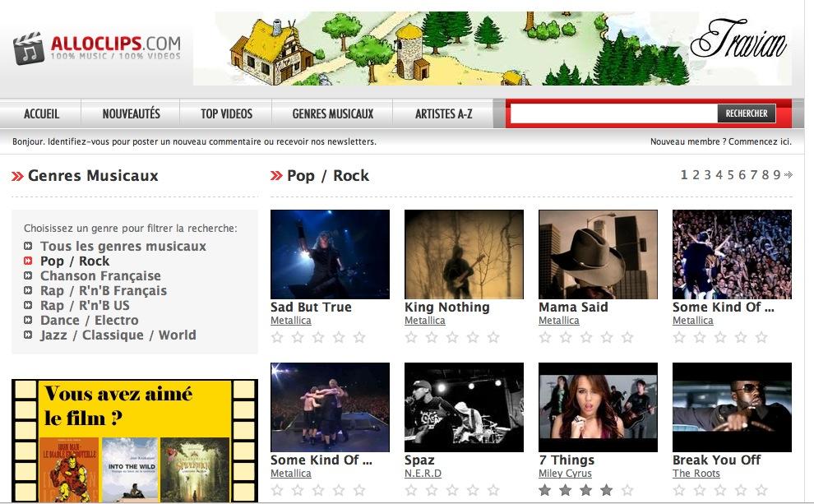Click the Alloclips clapperboard logo icon
Image resolution: width=814 pixels, height=504 pixels.
click(x=29, y=49)
